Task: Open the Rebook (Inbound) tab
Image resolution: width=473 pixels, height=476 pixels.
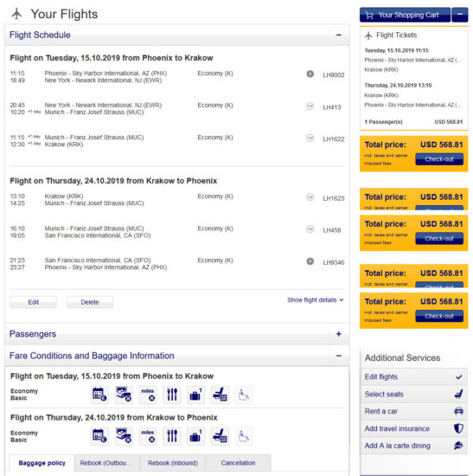Action: tap(173, 463)
